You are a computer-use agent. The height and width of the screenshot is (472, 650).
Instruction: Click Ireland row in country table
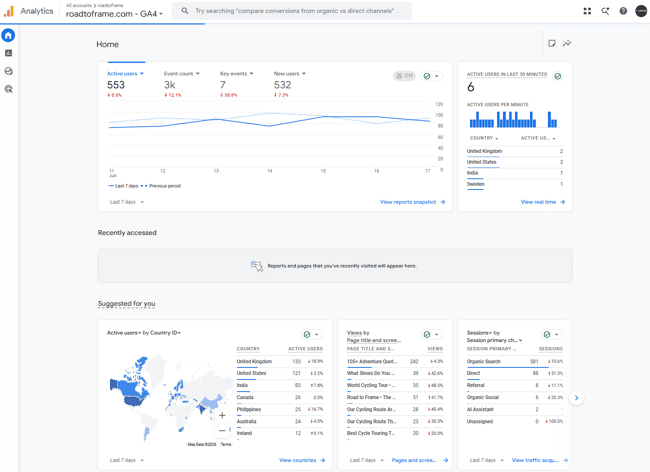[280, 433]
